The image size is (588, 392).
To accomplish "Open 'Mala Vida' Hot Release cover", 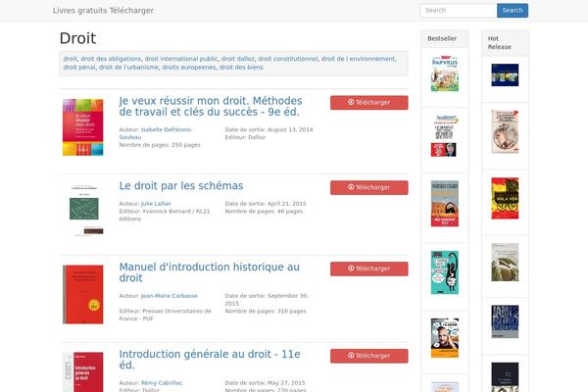I will 505,198.
